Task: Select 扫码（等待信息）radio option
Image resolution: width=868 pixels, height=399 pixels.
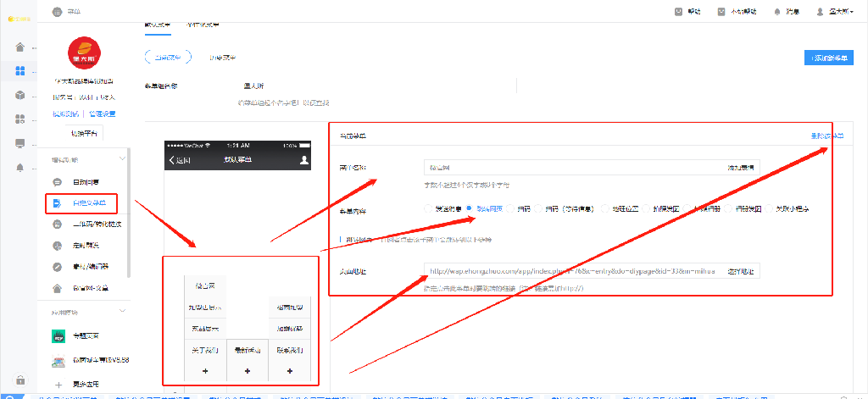Action: [x=538, y=208]
